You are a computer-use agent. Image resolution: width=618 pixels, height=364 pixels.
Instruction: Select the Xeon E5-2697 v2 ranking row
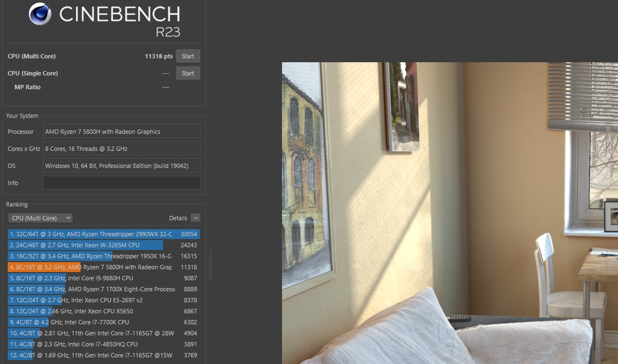coord(104,300)
